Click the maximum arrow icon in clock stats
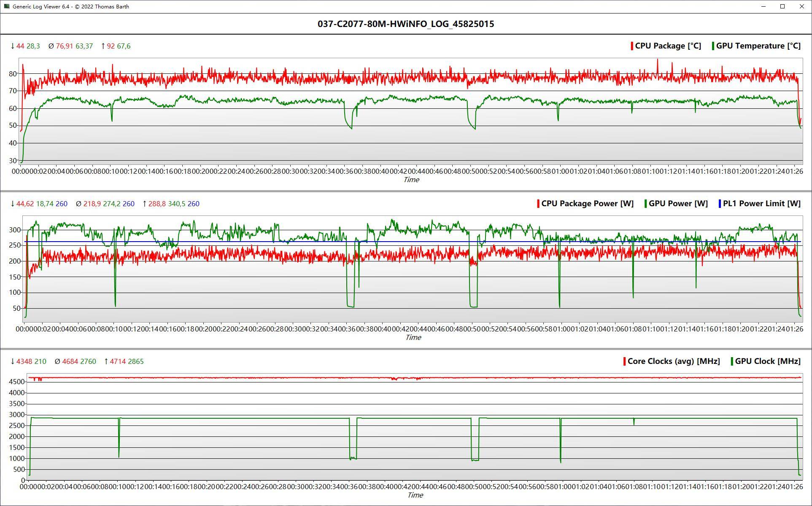This screenshot has width=812, height=506. (106, 361)
